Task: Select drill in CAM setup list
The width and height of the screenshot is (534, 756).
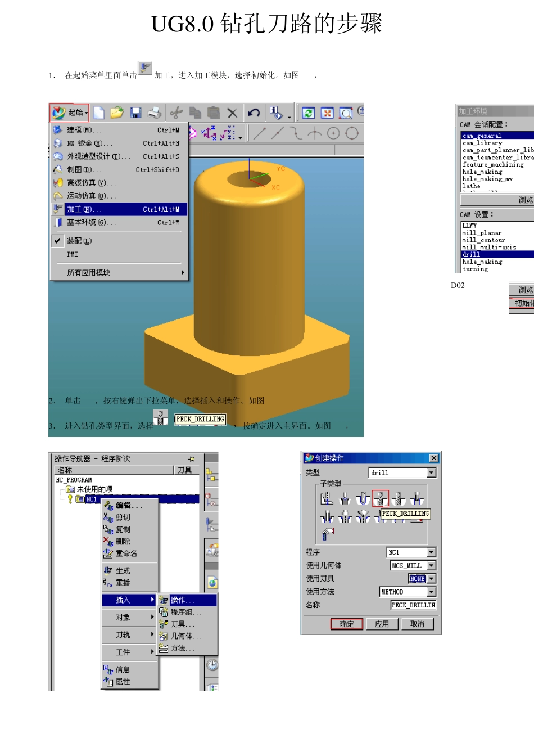Action: pos(497,254)
